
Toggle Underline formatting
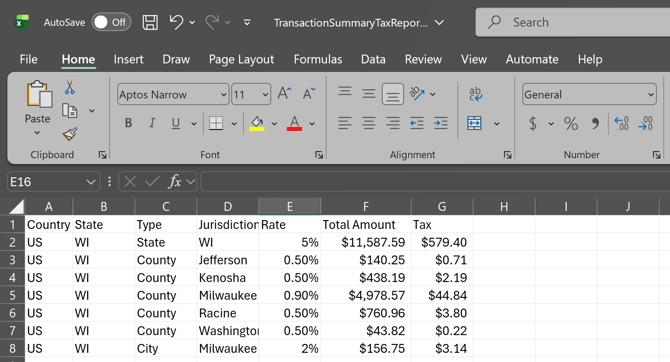(x=176, y=123)
